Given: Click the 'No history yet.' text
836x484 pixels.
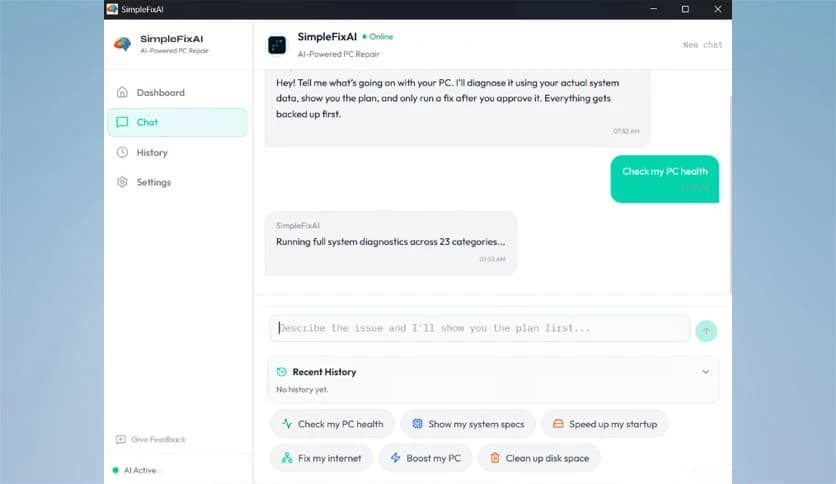Looking at the screenshot, I should (x=302, y=390).
